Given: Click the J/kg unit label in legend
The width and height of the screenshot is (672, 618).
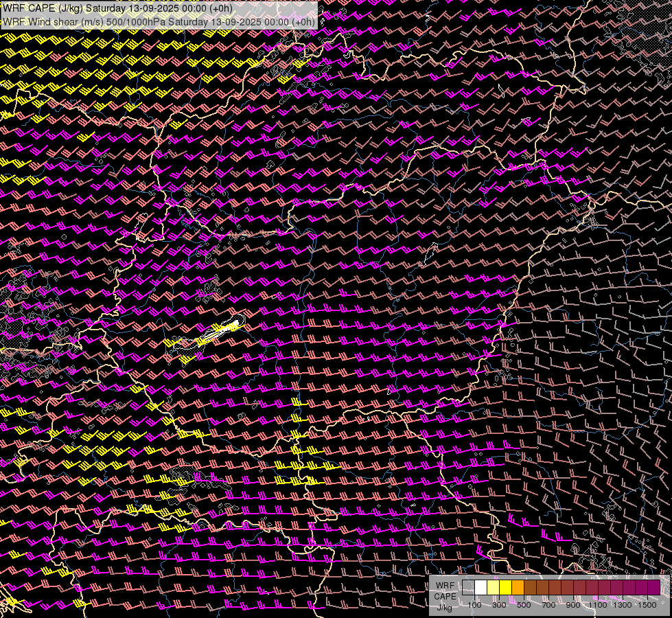Looking at the screenshot, I should (x=445, y=608).
